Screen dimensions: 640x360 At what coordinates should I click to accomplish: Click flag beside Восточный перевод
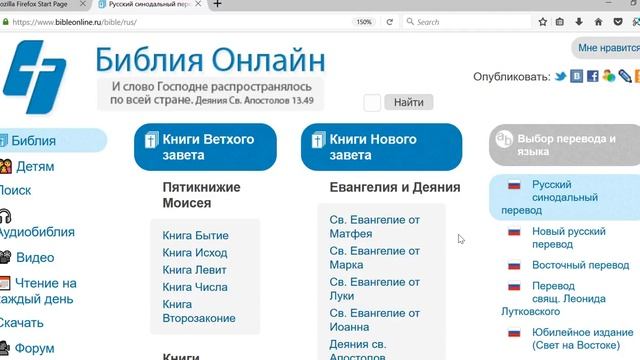(x=514, y=266)
